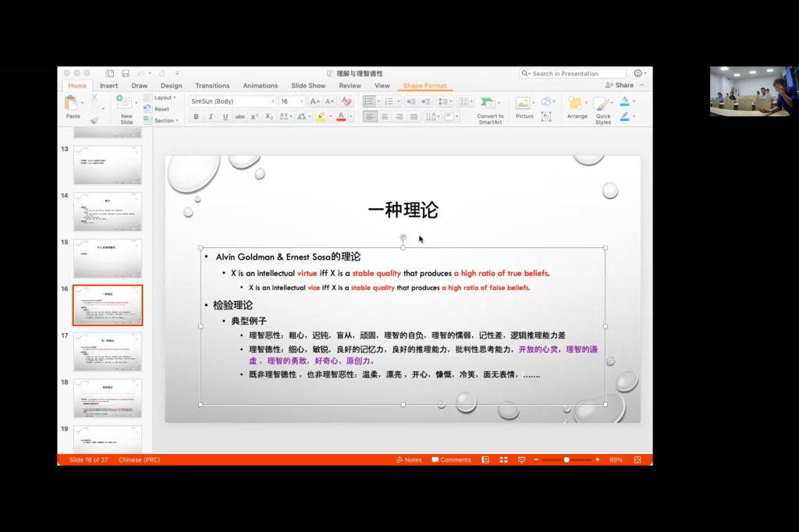Viewport: 799px width, 532px height.
Task: Select the Bold formatting icon
Action: click(196, 116)
